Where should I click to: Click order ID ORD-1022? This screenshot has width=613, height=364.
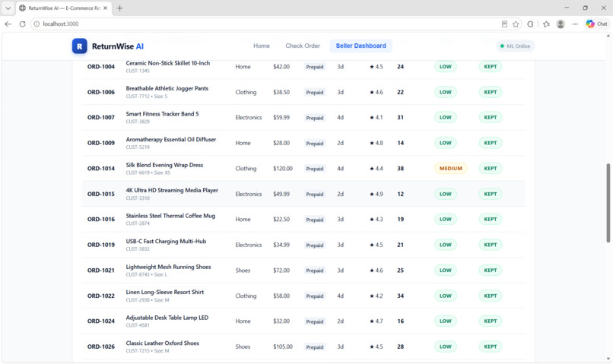coord(101,296)
